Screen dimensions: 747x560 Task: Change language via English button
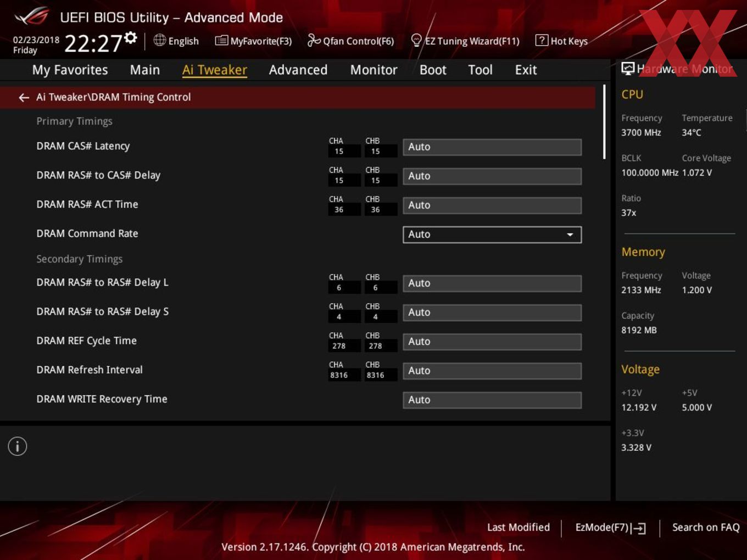click(x=183, y=41)
